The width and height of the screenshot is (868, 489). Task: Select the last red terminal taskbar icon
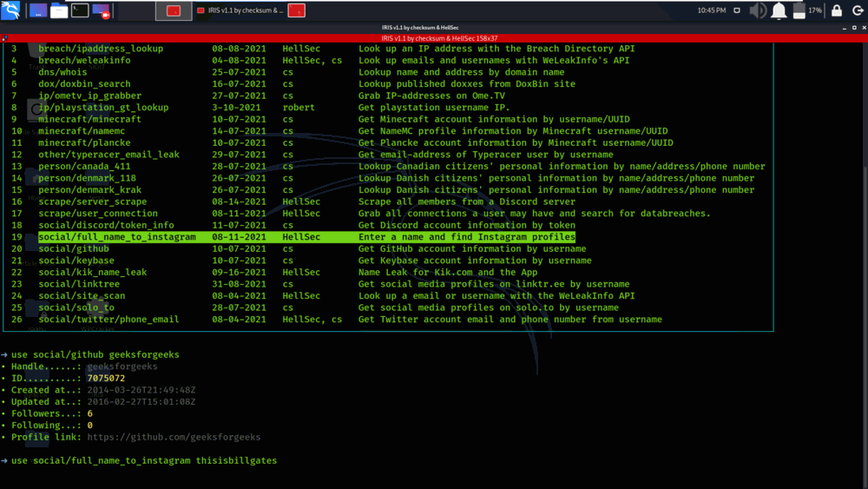[297, 10]
